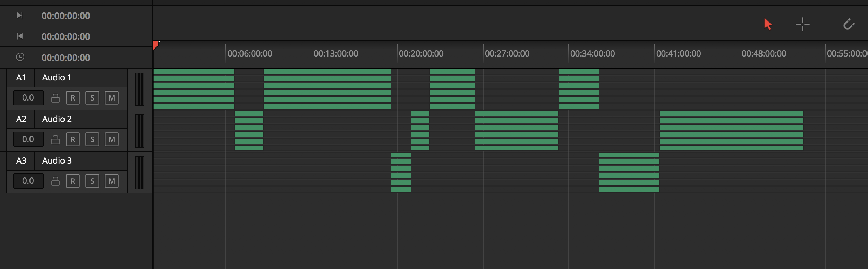Select the A1 track header

21,77
